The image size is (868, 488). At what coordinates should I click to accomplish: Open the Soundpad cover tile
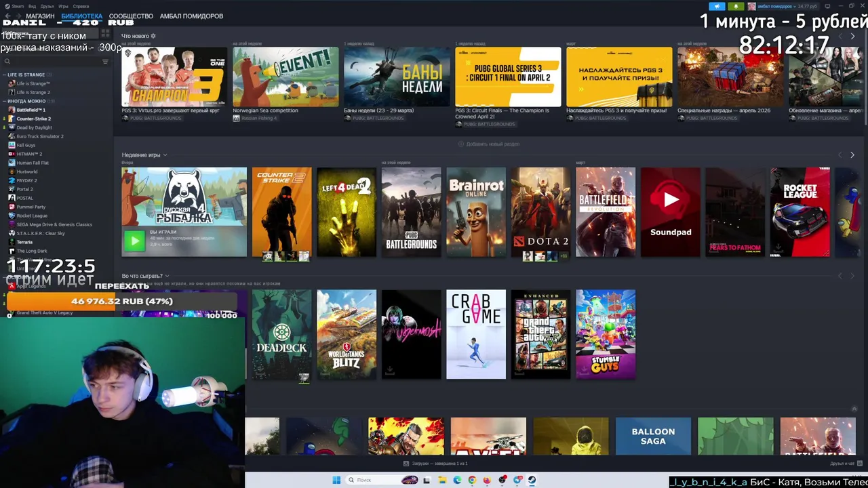[x=671, y=212]
